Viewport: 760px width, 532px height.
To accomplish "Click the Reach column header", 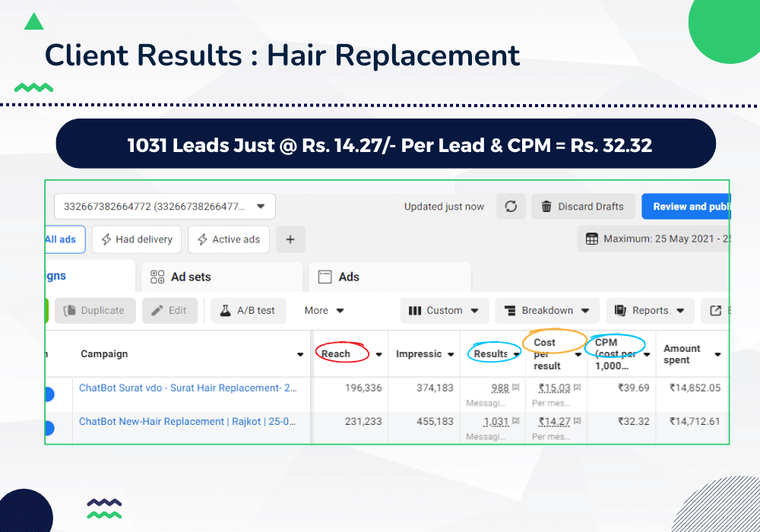I will [336, 353].
